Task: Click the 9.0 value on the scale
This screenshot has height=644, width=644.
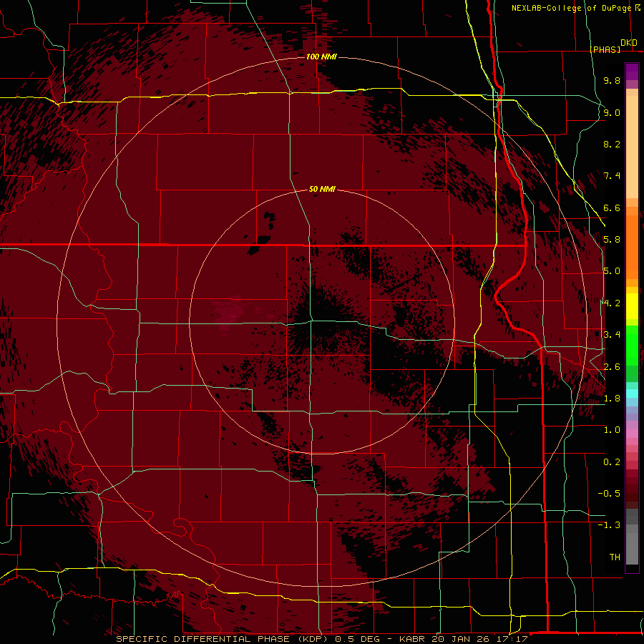Action: point(612,112)
